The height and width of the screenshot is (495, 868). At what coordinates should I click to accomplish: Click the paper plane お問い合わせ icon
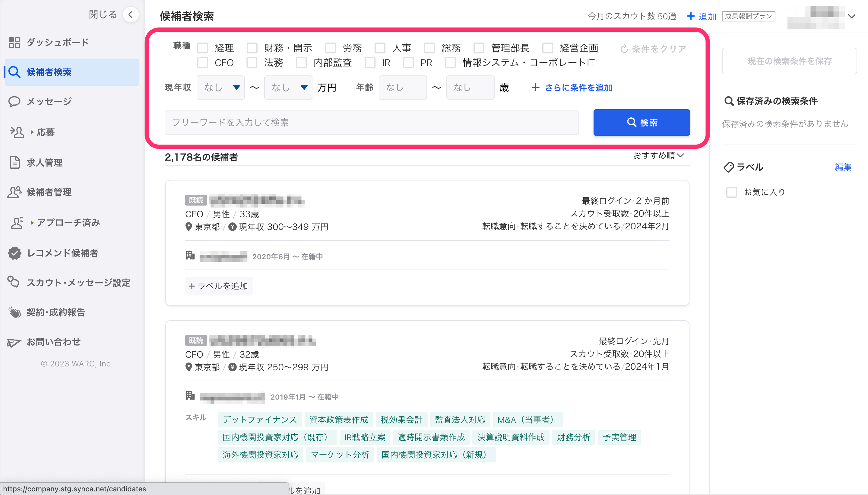(14, 342)
